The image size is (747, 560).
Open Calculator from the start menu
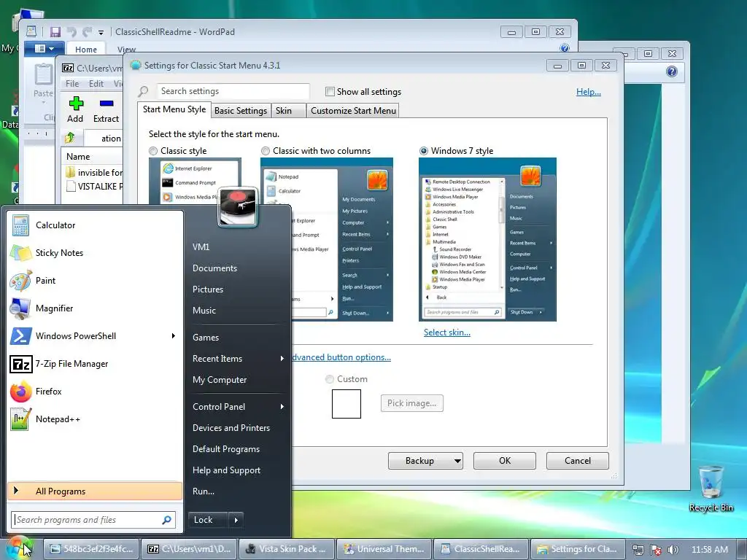click(x=96, y=225)
